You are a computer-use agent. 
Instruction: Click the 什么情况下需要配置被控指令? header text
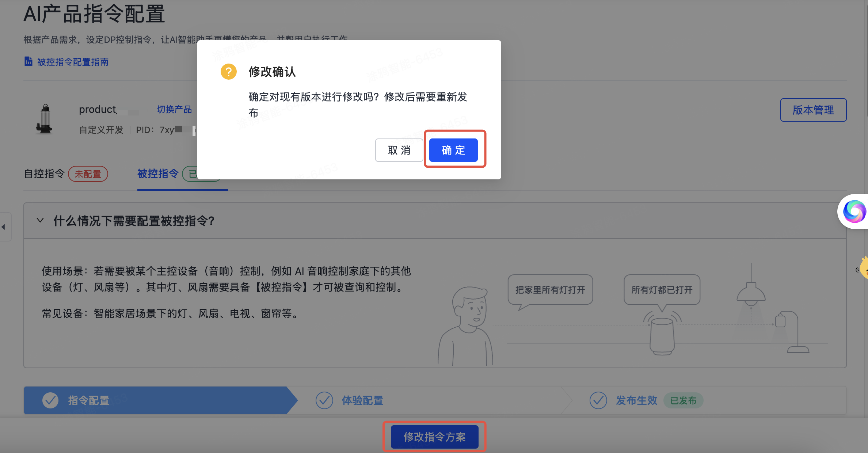point(134,221)
